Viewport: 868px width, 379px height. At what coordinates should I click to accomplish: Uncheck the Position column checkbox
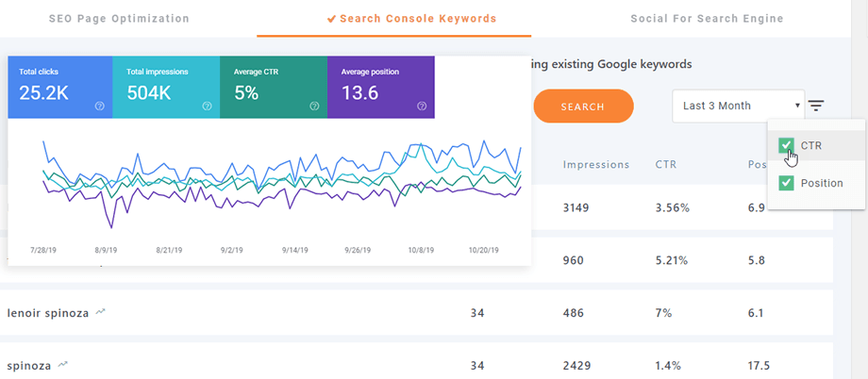[x=786, y=183]
